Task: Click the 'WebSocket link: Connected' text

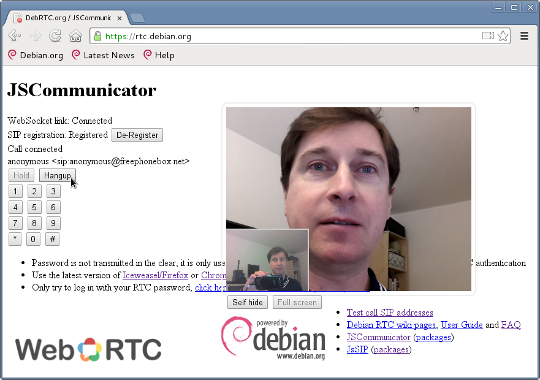Action: click(x=60, y=121)
